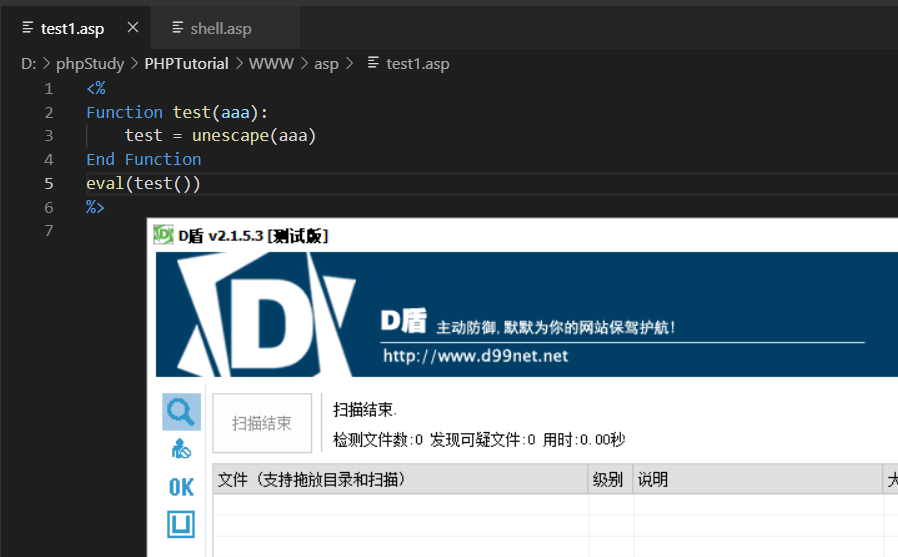This screenshot has height=557, width=898.
Task: Open the WWW breadcrumb folder
Action: coord(271,64)
